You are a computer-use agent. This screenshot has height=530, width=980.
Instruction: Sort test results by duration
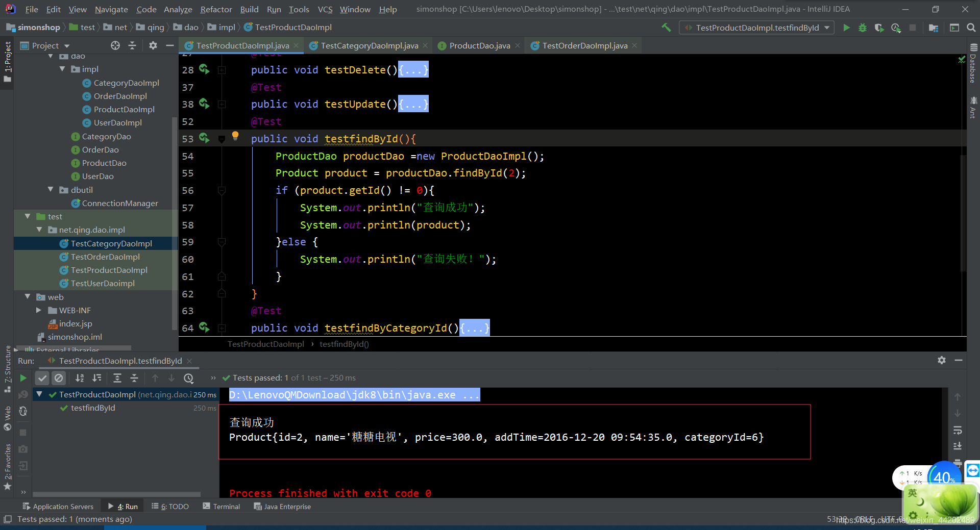(x=96, y=378)
